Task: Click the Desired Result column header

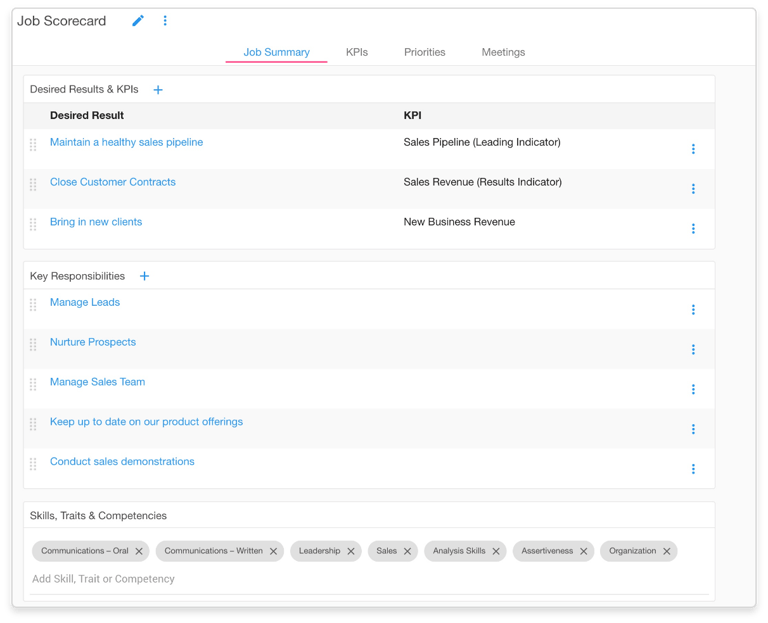Action: point(87,116)
